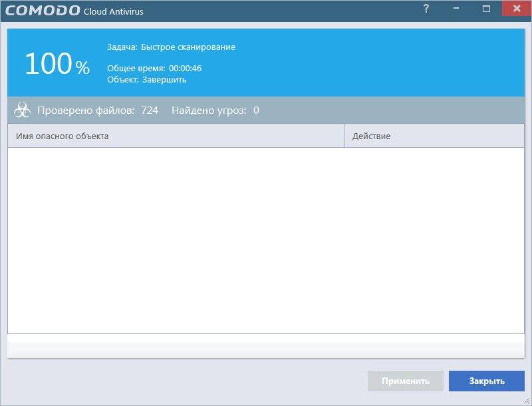This screenshot has height=406, width=532.
Task: Click the Общее время: 00:00:46 text
Action: click(x=154, y=69)
